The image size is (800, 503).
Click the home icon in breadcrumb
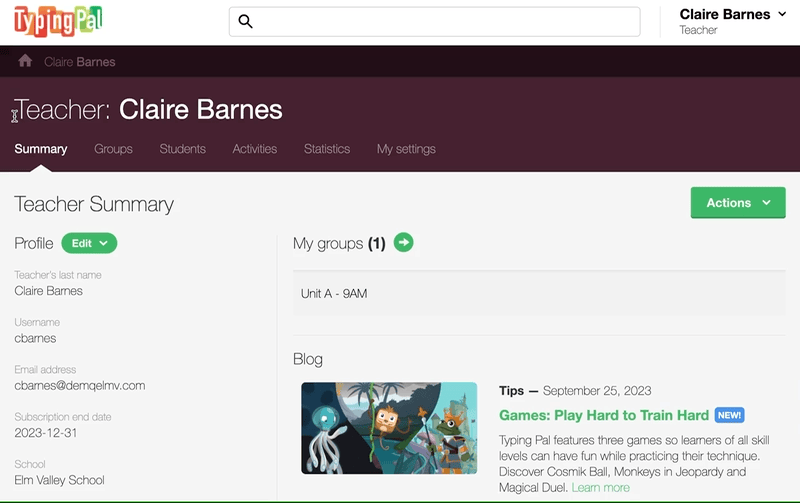(x=25, y=62)
